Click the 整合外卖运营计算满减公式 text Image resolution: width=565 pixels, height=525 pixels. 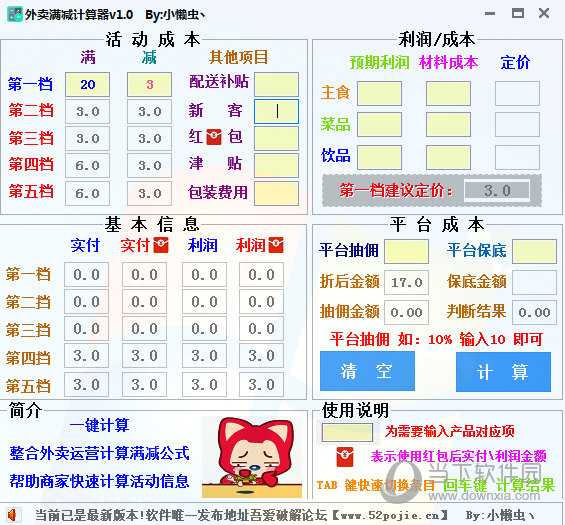click(x=99, y=453)
